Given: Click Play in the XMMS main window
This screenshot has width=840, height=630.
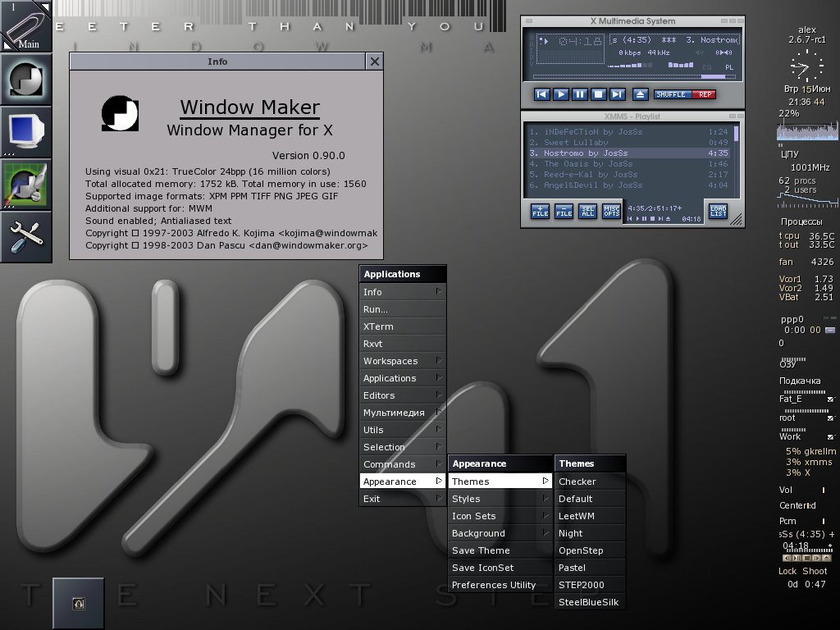Looking at the screenshot, I should point(560,94).
